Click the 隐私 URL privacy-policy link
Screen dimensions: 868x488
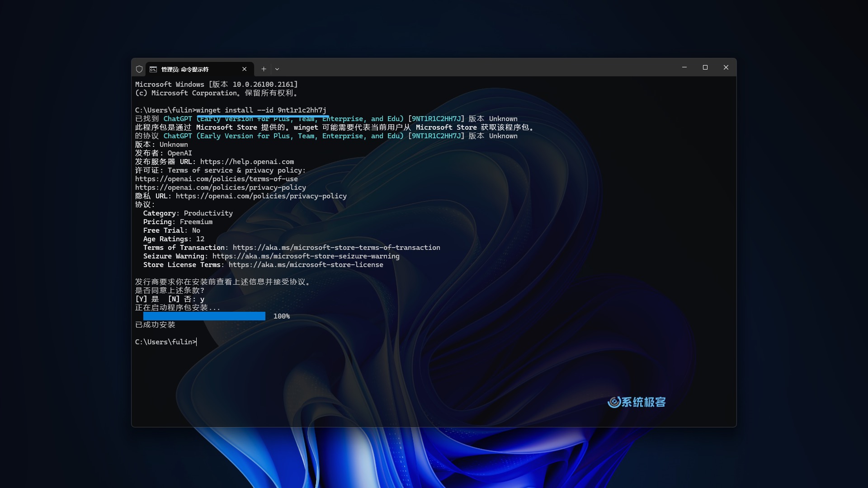261,196
